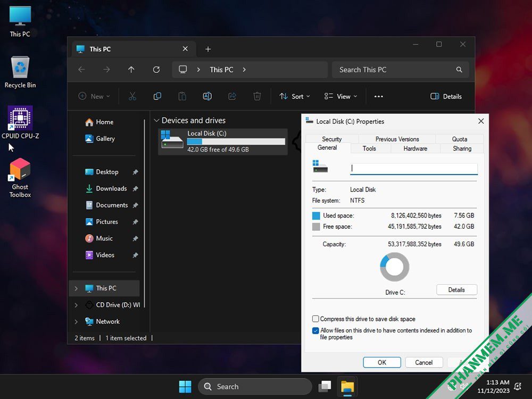
Task: Click the Copy icon in toolbar
Action: pyautogui.click(x=157, y=96)
